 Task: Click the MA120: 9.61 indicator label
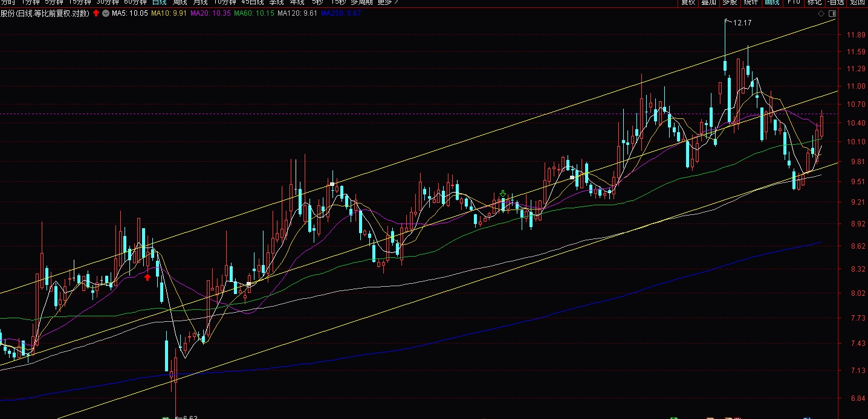coord(297,13)
